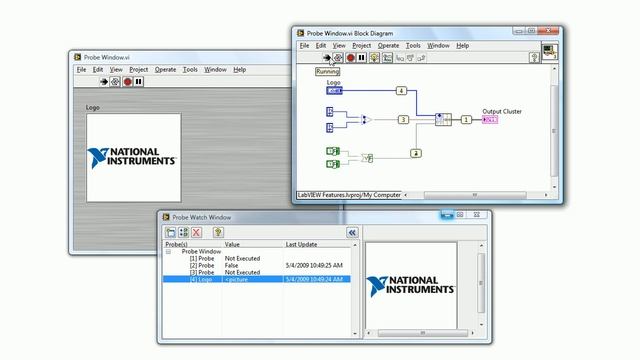Open Tools menu in Probe Window.vi front panel
Image resolution: width=640 pixels, height=360 pixels.
coord(190,69)
